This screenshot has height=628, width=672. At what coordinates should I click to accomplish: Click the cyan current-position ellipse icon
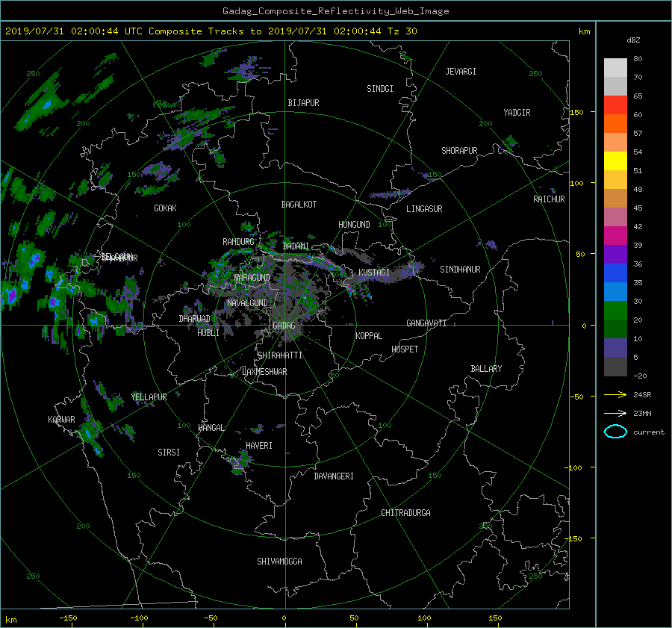(x=615, y=432)
